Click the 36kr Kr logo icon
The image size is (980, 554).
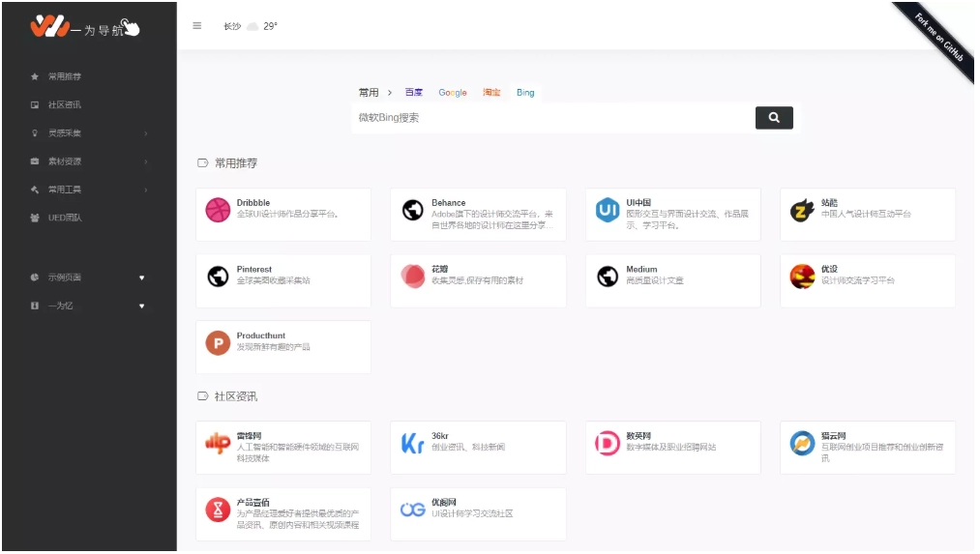[412, 444]
